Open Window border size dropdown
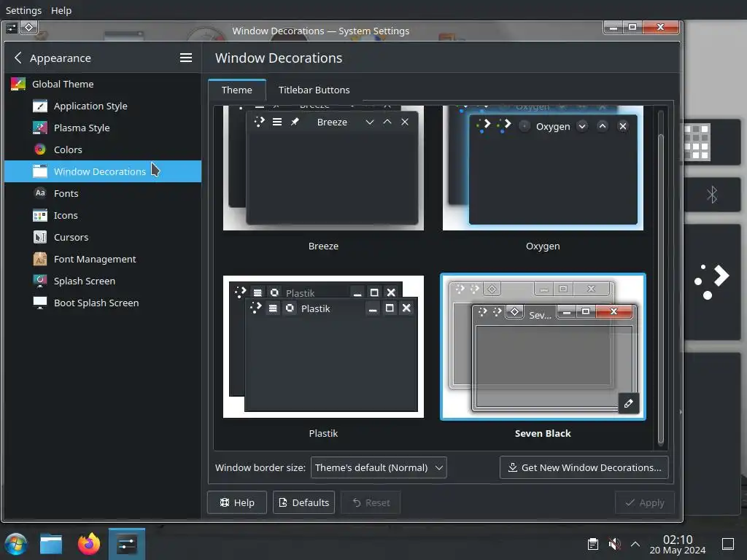747x560 pixels. 379,467
